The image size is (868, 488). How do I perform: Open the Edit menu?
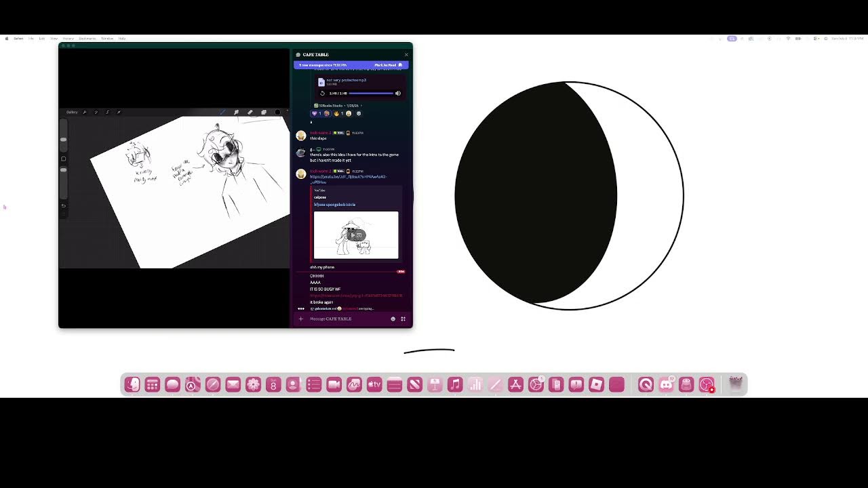pyautogui.click(x=42, y=39)
